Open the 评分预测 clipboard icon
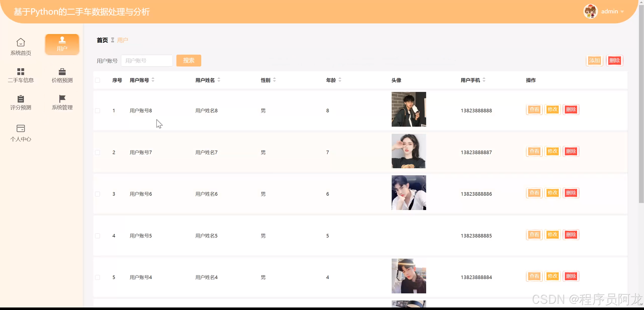The width and height of the screenshot is (644, 310). 21,99
